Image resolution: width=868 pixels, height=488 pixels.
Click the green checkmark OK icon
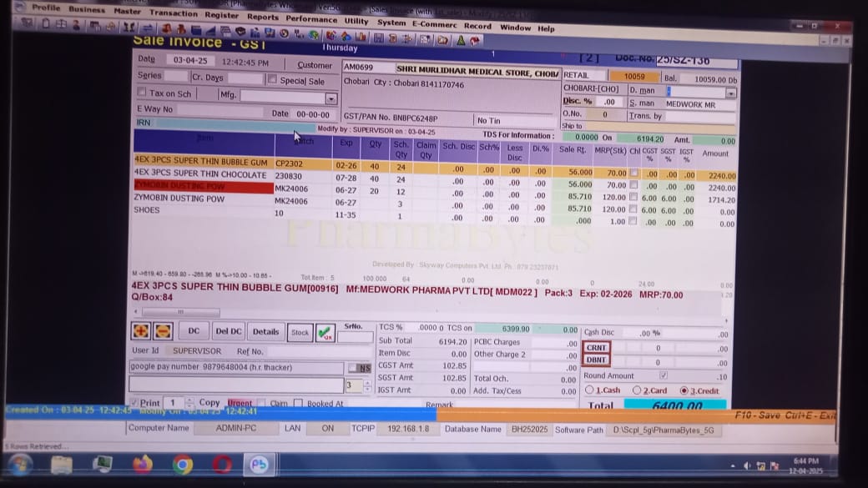click(325, 332)
